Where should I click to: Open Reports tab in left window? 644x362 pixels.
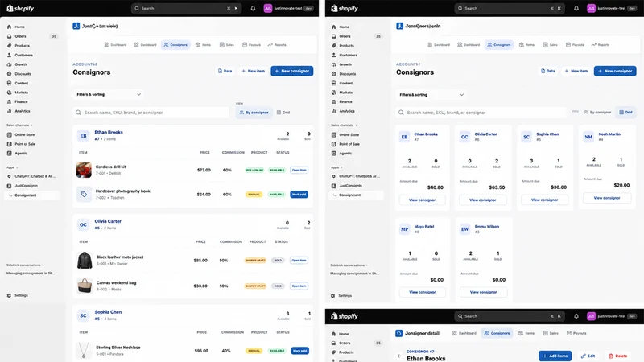coord(277,45)
